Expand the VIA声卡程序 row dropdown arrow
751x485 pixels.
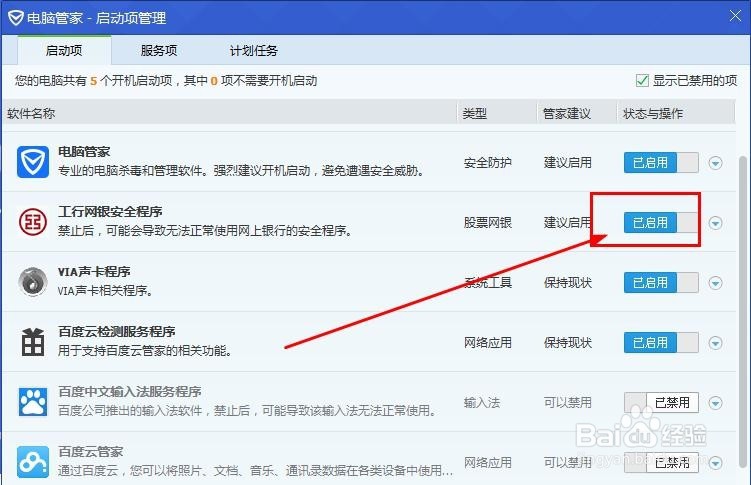(x=716, y=283)
